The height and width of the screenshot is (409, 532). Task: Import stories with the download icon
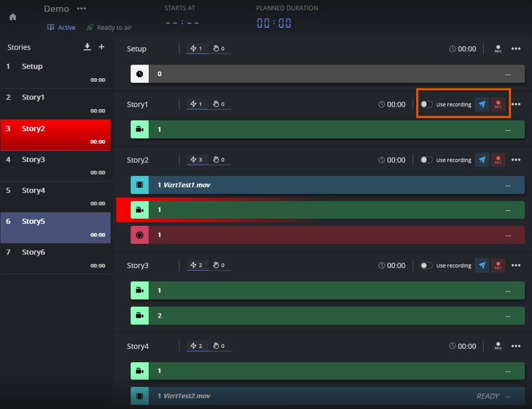87,47
